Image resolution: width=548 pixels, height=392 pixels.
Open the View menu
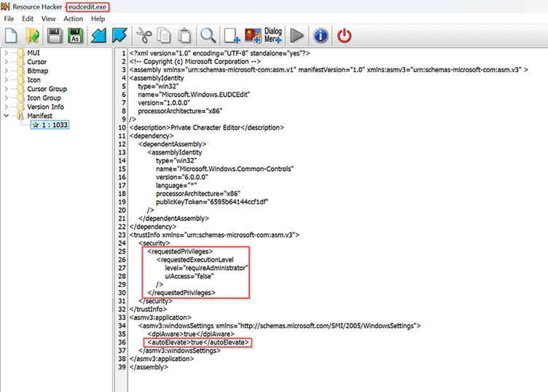(49, 19)
